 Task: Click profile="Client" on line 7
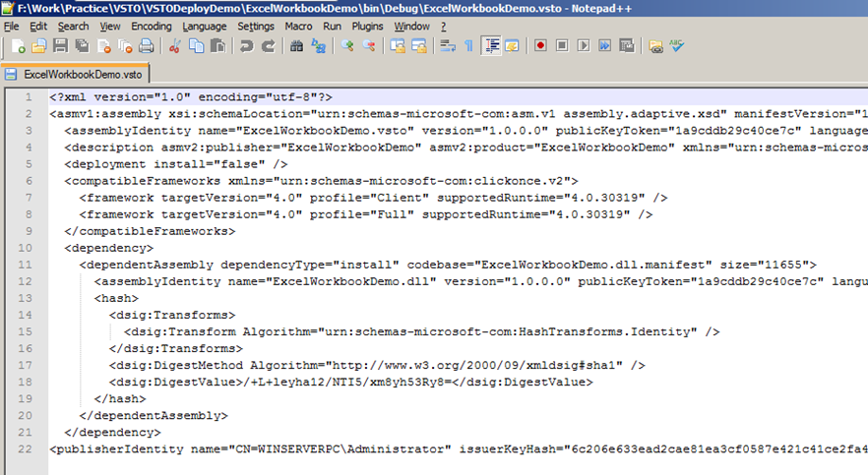(369, 198)
